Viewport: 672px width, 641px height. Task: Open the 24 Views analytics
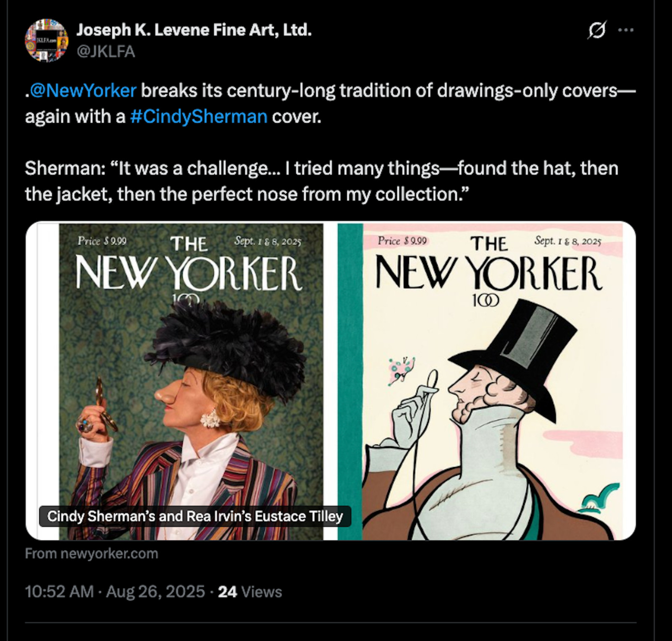tap(250, 592)
